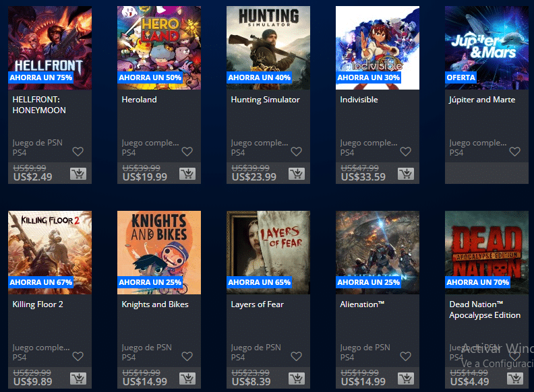Open the Layers of Fear cover image

point(268,253)
